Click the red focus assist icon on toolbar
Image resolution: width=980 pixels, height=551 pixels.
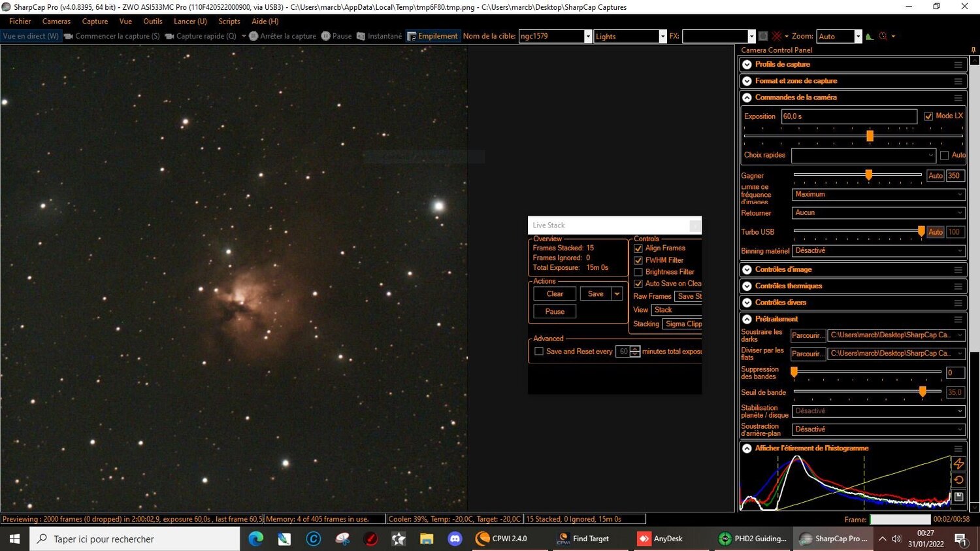click(x=881, y=36)
